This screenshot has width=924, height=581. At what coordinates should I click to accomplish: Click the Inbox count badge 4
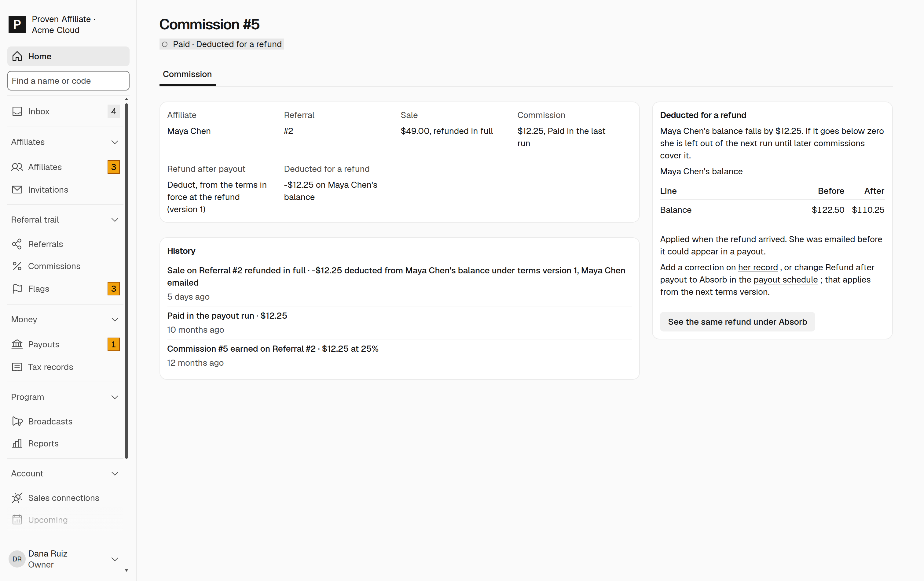(114, 111)
